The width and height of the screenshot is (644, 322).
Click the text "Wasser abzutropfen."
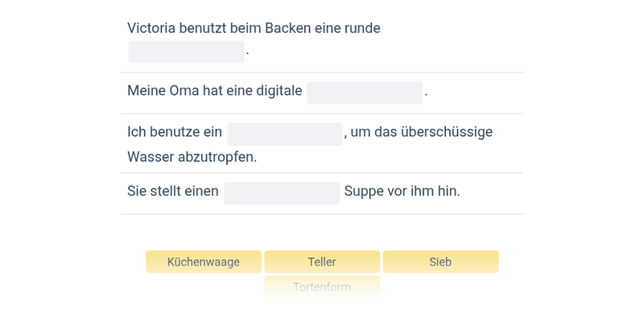pyautogui.click(x=192, y=157)
